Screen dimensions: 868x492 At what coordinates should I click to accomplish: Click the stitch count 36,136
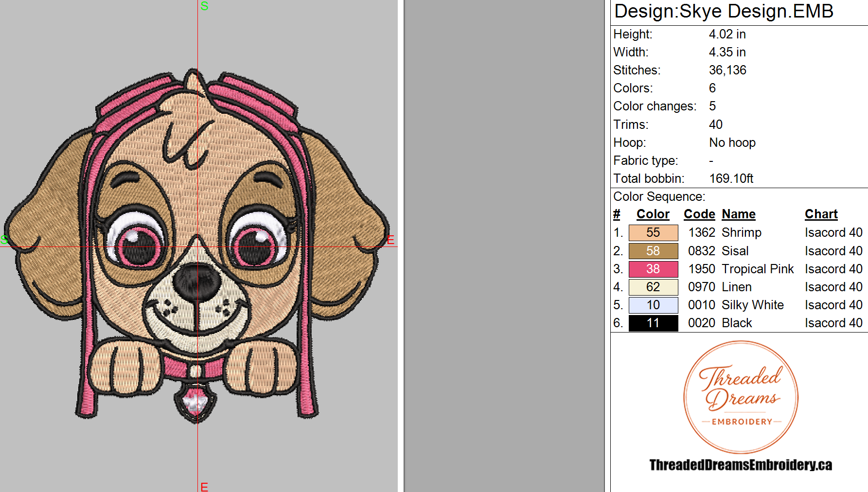click(x=727, y=70)
